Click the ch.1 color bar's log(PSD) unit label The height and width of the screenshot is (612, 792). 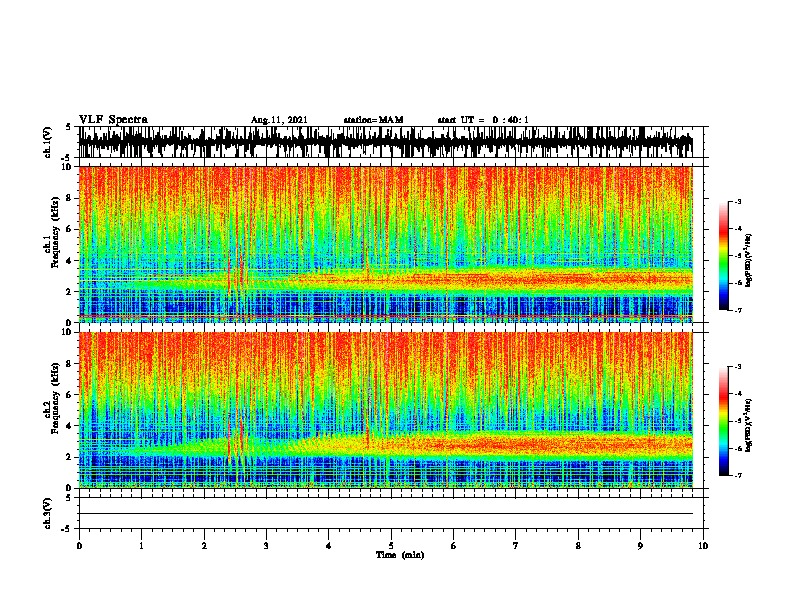coord(749,260)
